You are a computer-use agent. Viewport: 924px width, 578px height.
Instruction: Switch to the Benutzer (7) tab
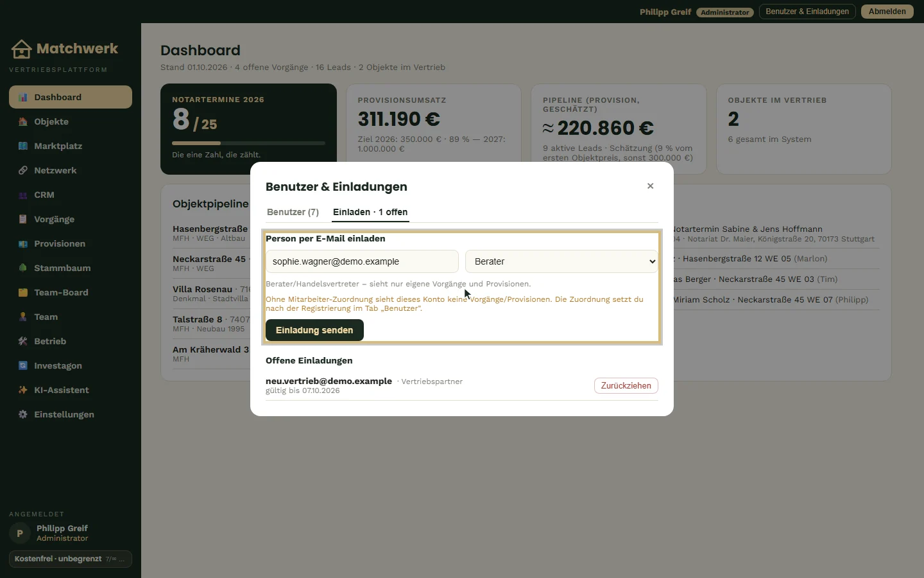(293, 212)
